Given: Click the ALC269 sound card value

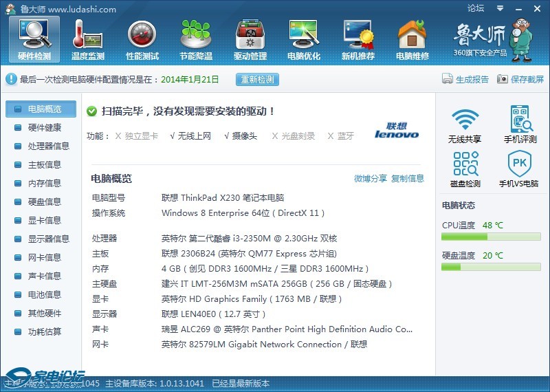Looking at the screenshot, I should coord(287,329).
